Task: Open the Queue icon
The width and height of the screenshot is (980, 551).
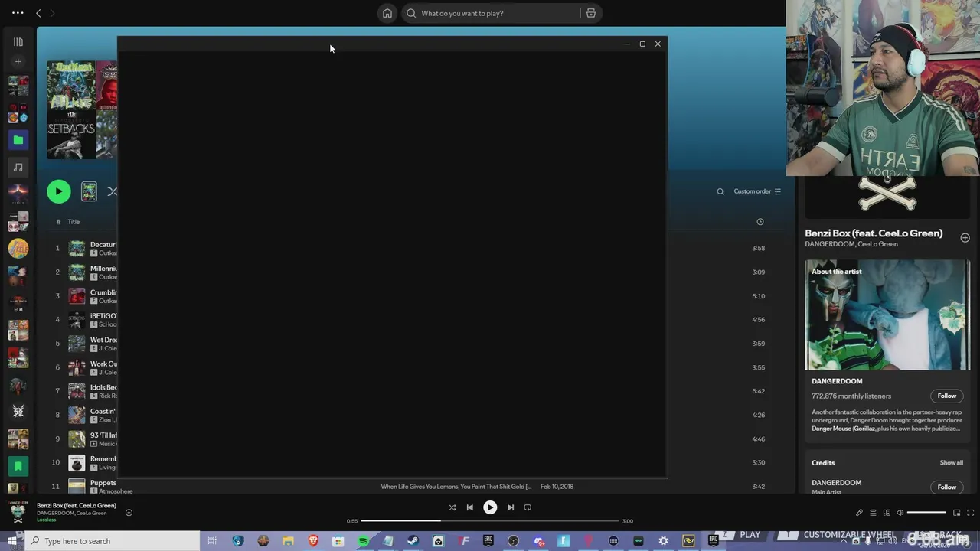Action: pos(873,513)
